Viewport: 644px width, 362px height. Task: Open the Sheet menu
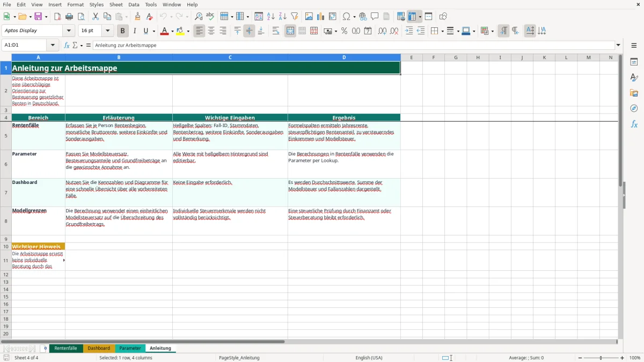[x=116, y=4]
